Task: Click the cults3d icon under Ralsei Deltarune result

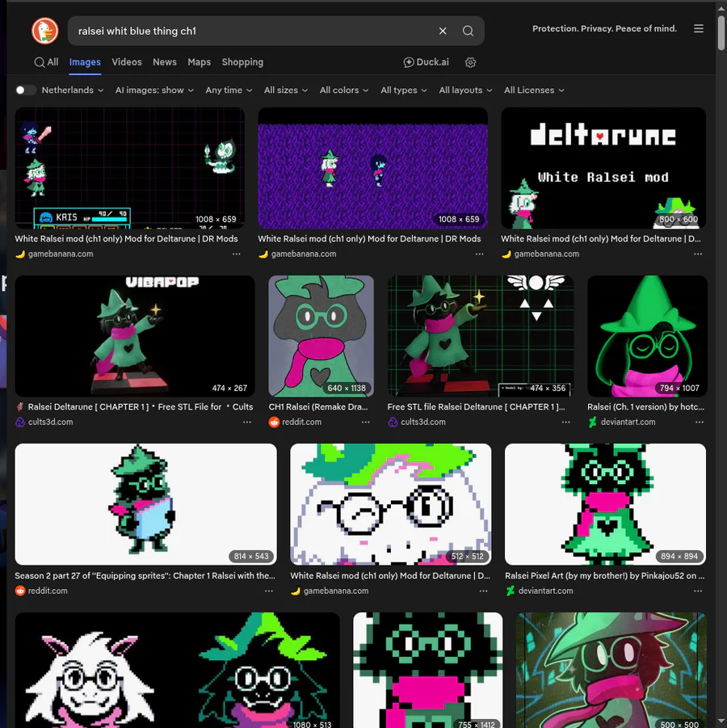Action: 20,422
